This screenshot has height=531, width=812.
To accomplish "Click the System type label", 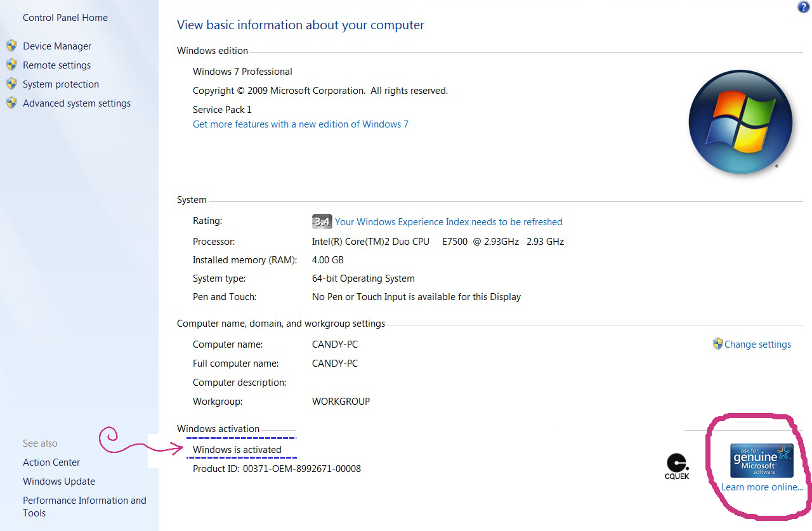I will point(219,279).
